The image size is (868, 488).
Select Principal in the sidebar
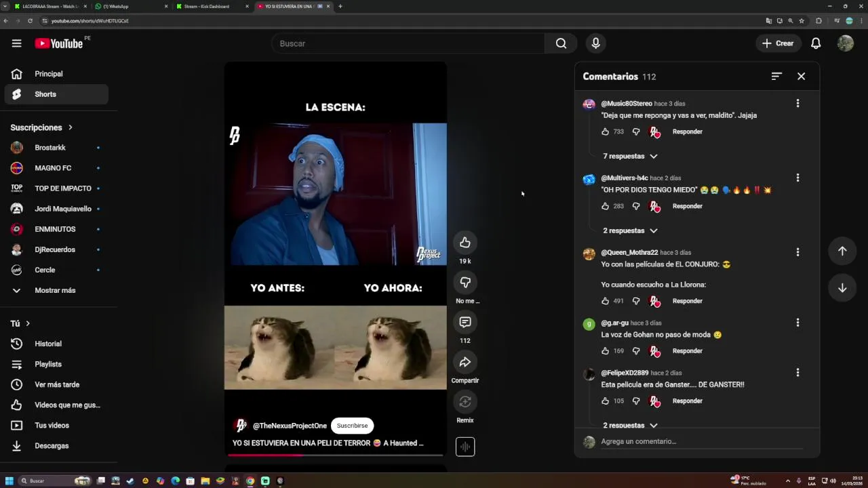pyautogui.click(x=57, y=74)
